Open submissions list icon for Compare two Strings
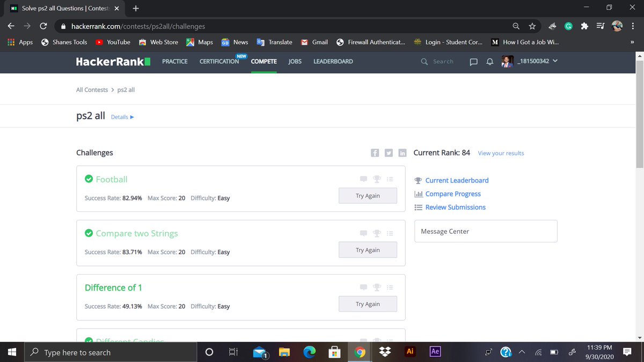644x362 pixels. coord(390,233)
